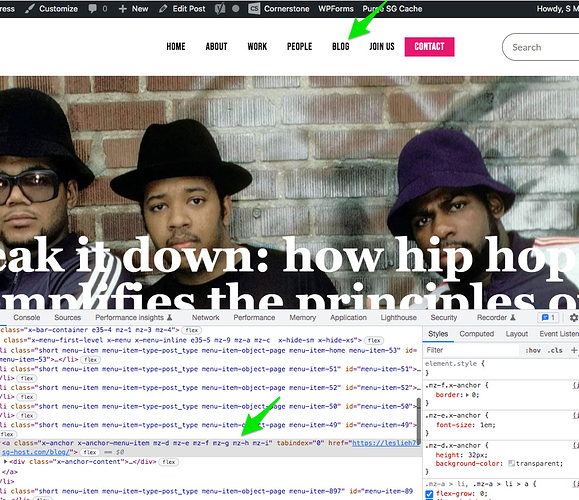579x500 pixels.
Task: Add new style rule with plus icon
Action: coord(574,350)
